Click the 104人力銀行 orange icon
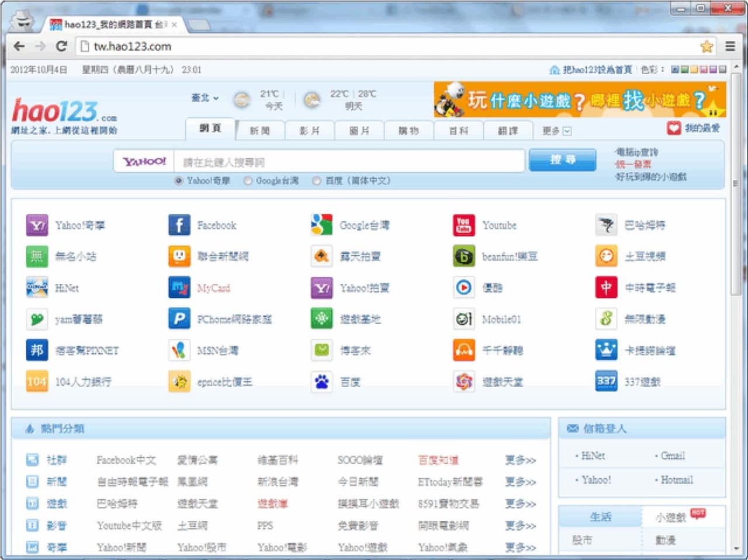The height and width of the screenshot is (560, 748). [36, 382]
